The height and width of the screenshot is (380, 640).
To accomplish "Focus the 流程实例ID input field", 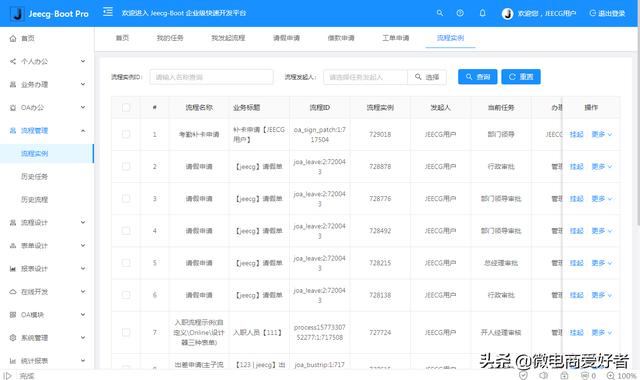I will (211, 77).
